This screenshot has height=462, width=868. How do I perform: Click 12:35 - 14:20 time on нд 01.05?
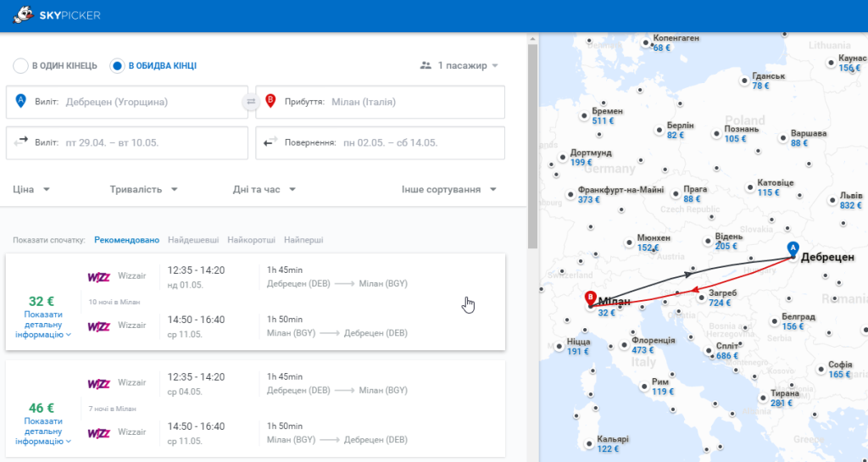(196, 270)
